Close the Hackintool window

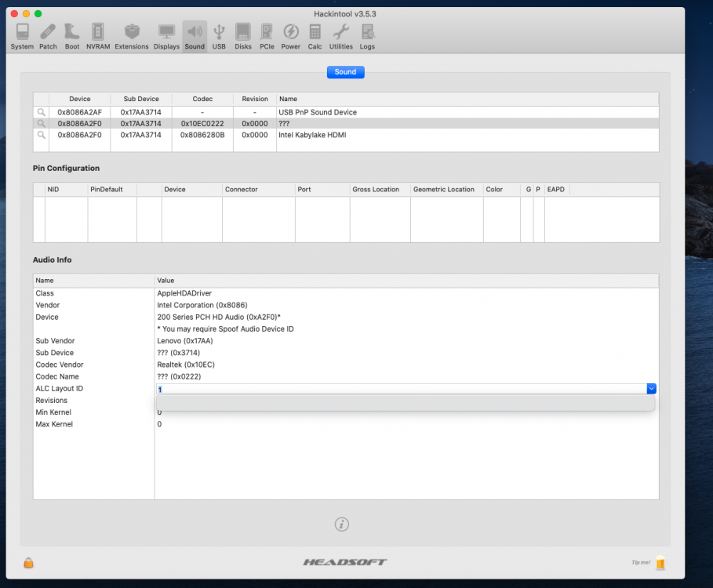tap(14, 13)
